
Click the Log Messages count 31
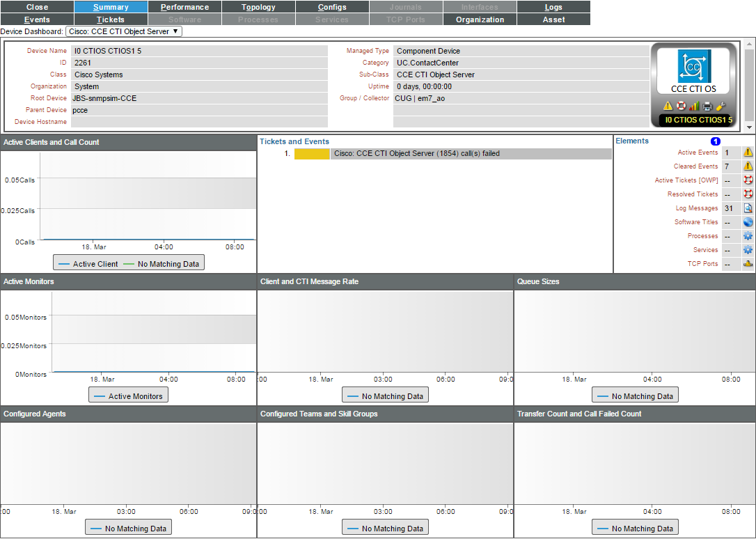[x=729, y=208]
